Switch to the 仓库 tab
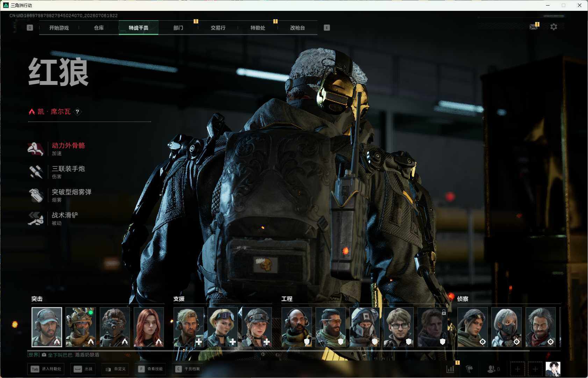The height and width of the screenshot is (378, 588). click(99, 28)
